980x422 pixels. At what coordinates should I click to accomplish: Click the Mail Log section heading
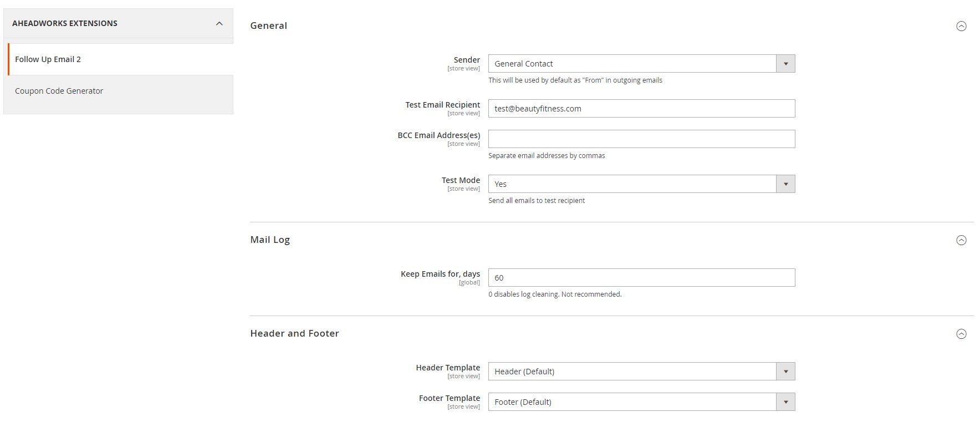[x=270, y=240]
